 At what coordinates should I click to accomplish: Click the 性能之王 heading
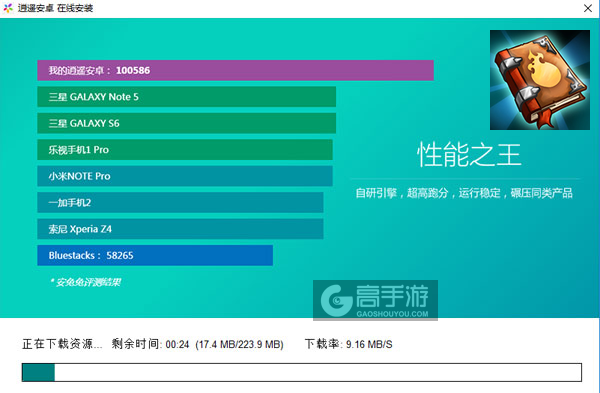pos(469,155)
